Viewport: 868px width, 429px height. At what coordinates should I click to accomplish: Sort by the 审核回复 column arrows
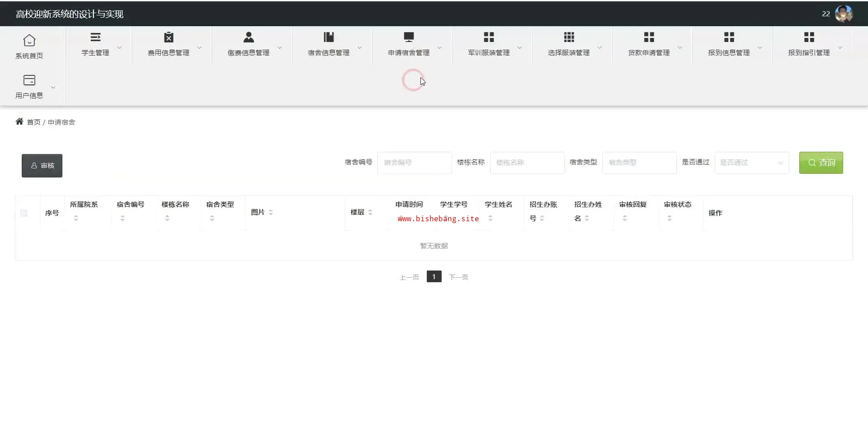pyautogui.click(x=625, y=218)
